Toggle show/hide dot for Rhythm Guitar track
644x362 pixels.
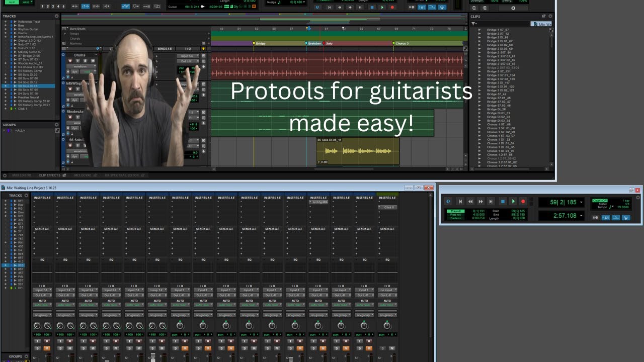click(x=6, y=29)
